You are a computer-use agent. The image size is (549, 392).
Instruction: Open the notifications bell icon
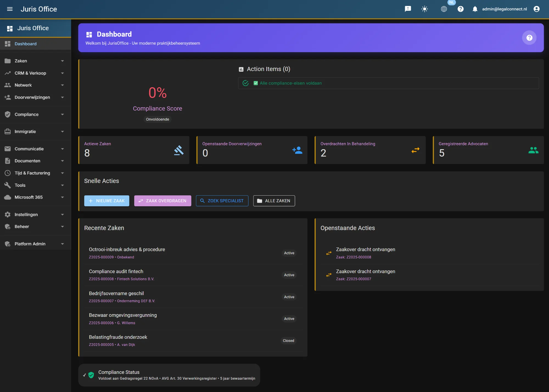click(475, 9)
